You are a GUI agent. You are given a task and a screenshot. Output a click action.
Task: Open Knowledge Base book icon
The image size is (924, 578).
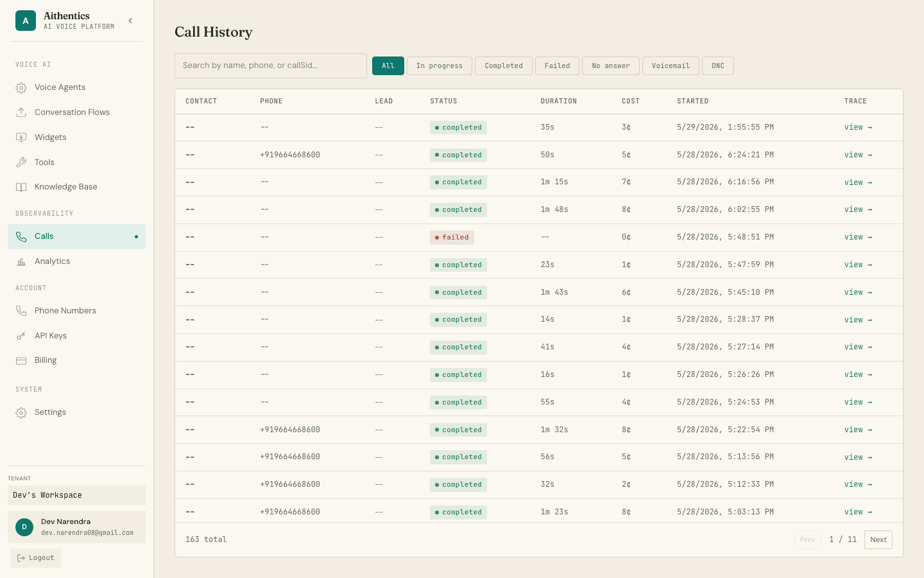point(21,187)
